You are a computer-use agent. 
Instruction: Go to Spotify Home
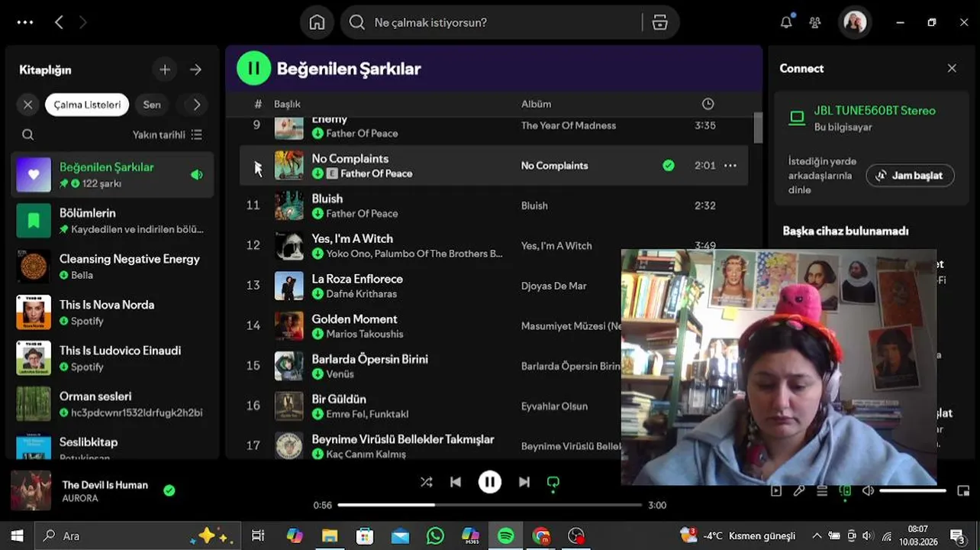[x=317, y=22]
